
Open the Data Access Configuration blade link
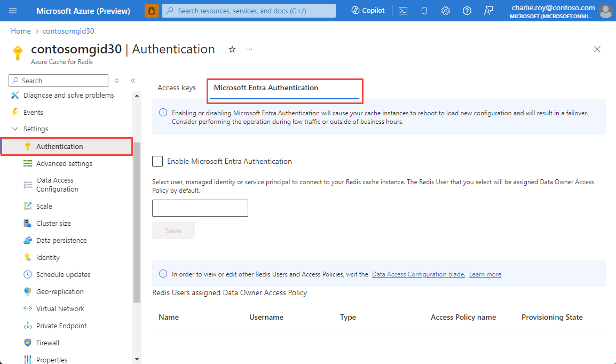click(418, 274)
